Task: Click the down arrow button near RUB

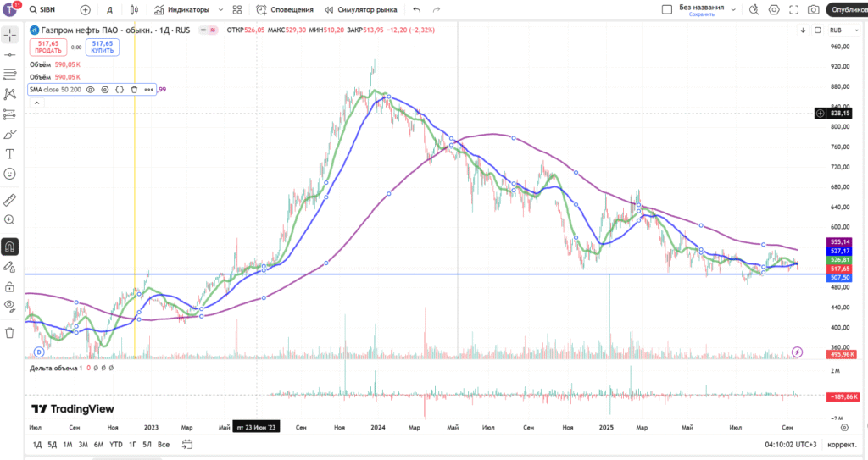Action: point(803,30)
